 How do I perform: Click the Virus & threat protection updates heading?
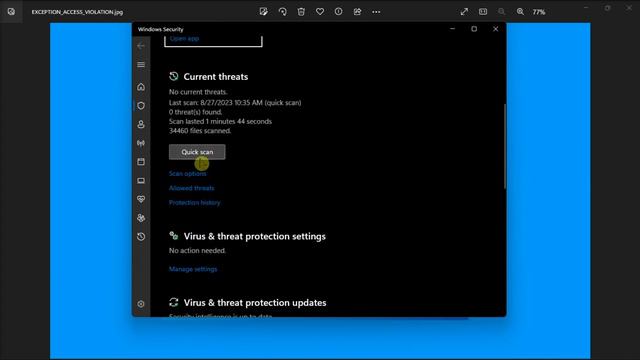(255, 303)
